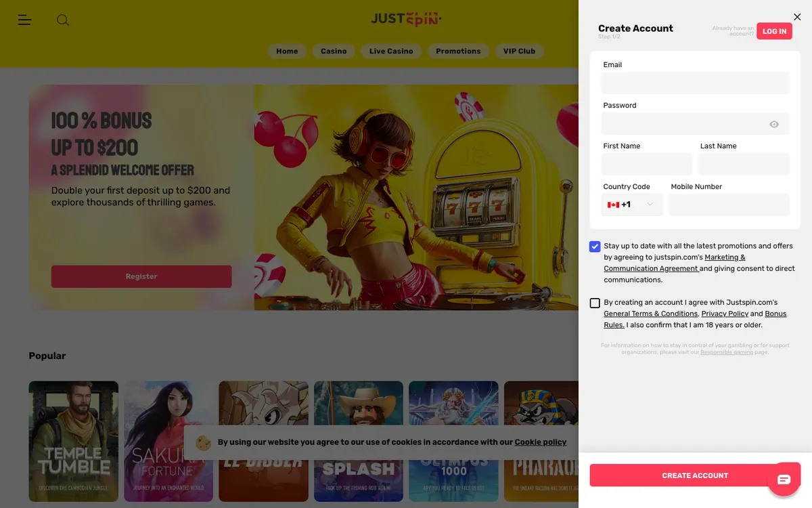Viewport: 812px width, 508px height.
Task: Click the '100 % BONUS' banner text
Action: 101,121
